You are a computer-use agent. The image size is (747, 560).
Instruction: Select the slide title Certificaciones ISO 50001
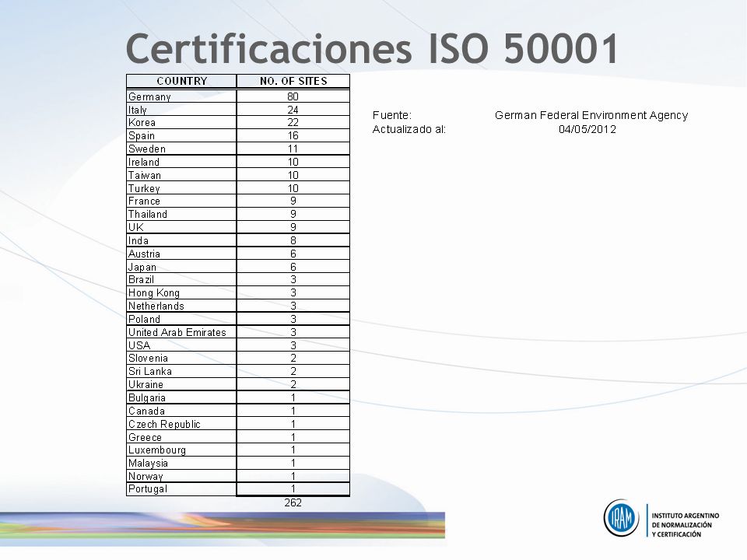click(x=373, y=48)
